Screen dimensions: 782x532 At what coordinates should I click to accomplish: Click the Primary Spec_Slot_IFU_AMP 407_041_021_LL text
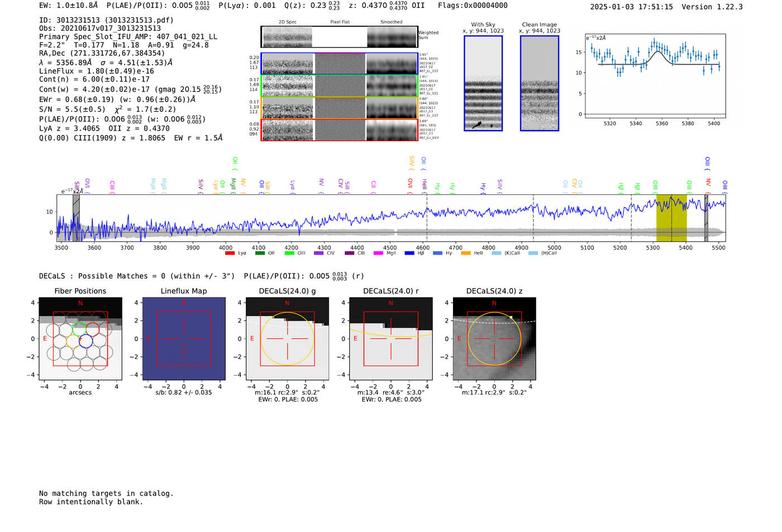pyautogui.click(x=128, y=37)
